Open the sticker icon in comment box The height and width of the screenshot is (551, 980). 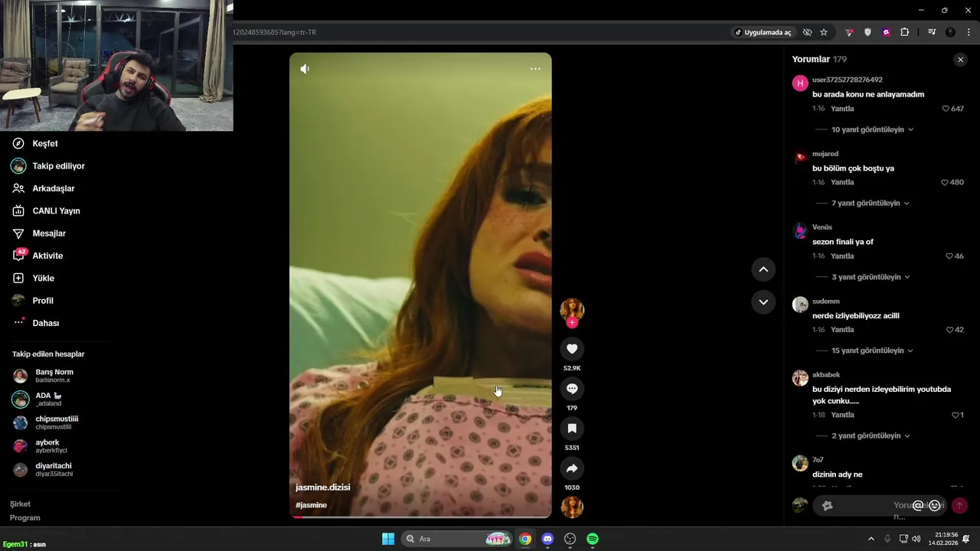(x=827, y=506)
